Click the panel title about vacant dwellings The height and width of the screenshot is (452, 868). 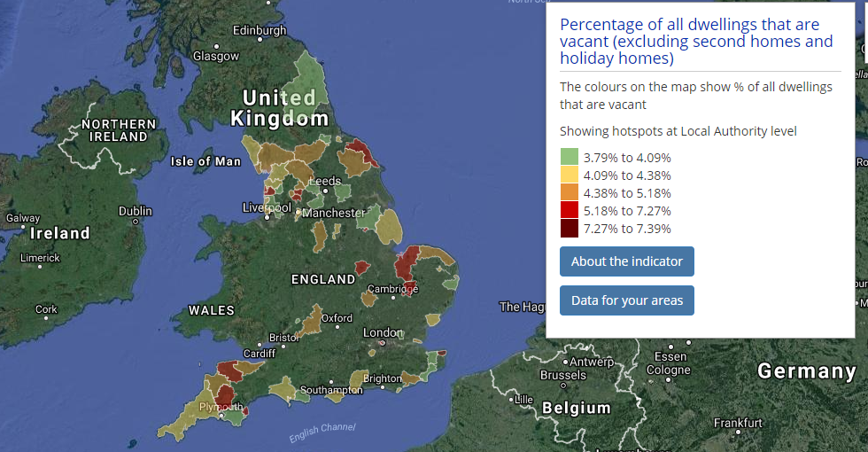(696, 42)
